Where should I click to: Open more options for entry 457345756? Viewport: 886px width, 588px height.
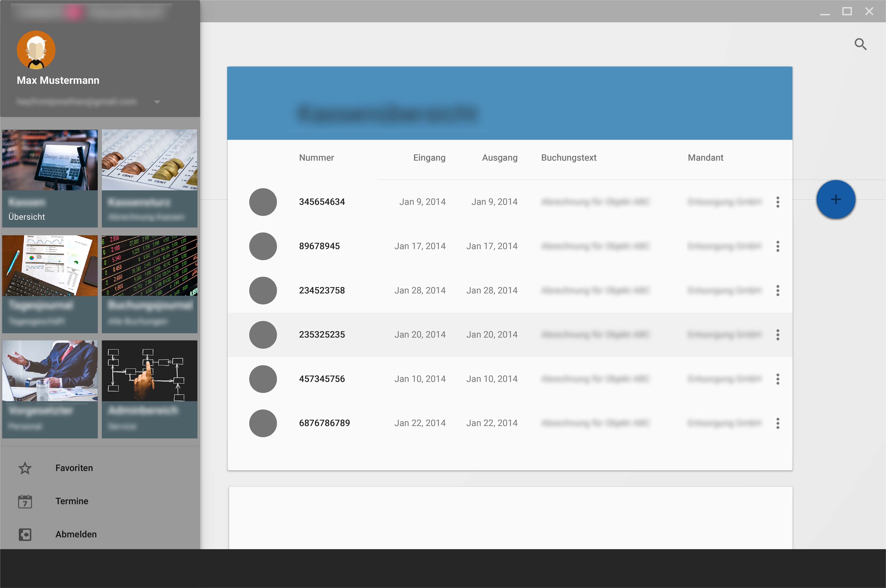point(778,379)
